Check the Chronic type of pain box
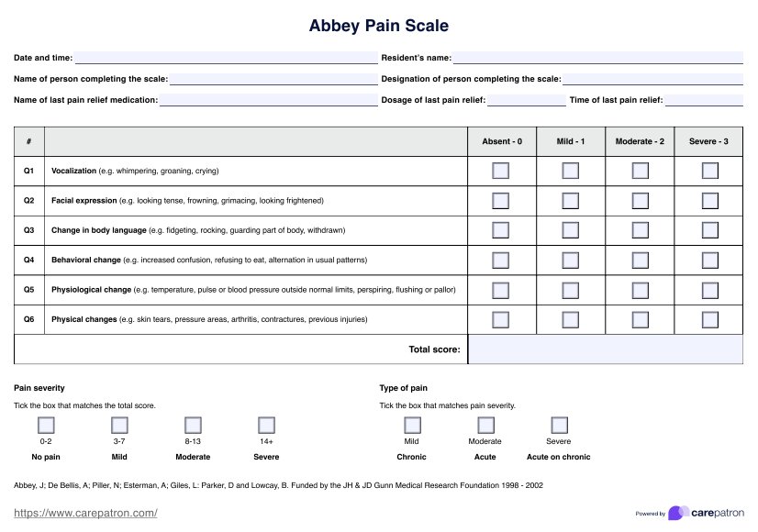Viewport: 758px width, 532px height. [412, 425]
